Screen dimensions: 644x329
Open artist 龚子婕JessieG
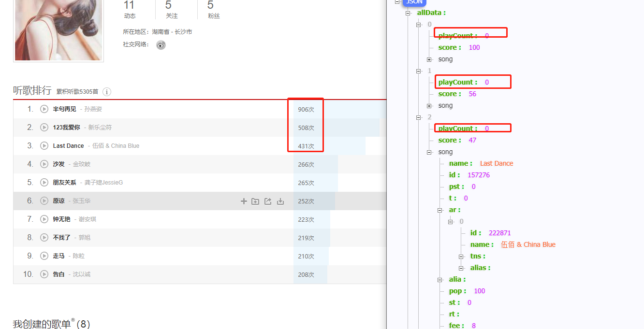[x=104, y=183]
